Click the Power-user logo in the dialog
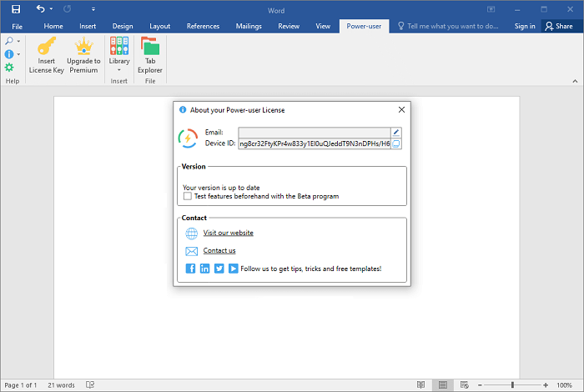Viewport: 584px width, 392px height. tap(188, 138)
